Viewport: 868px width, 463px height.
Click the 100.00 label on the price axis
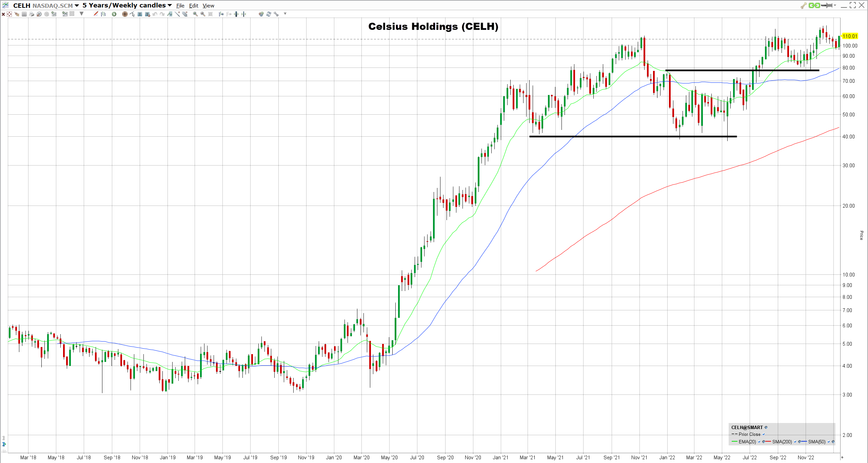[850, 45]
